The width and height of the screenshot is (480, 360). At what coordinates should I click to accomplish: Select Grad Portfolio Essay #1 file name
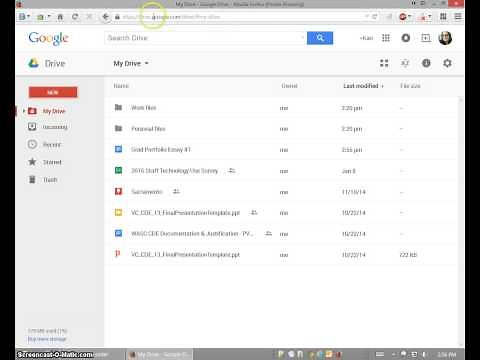161,150
